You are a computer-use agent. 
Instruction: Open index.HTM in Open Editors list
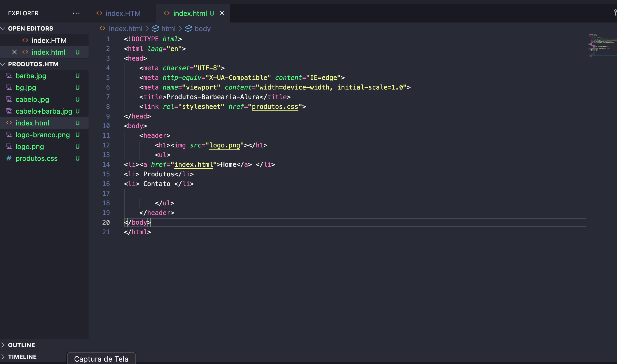coord(44,40)
